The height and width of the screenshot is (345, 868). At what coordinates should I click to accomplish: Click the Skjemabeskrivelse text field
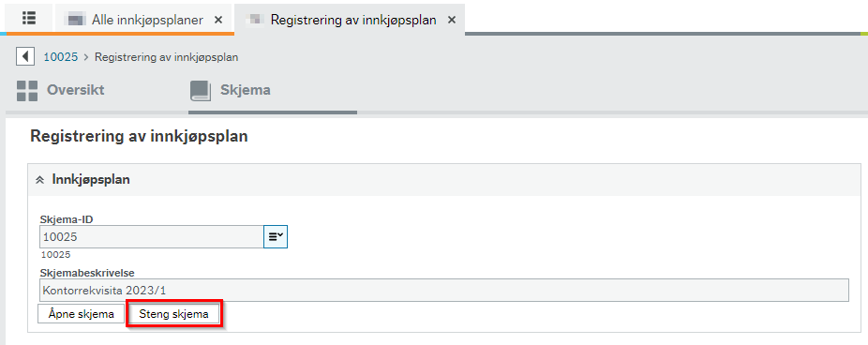(444, 290)
